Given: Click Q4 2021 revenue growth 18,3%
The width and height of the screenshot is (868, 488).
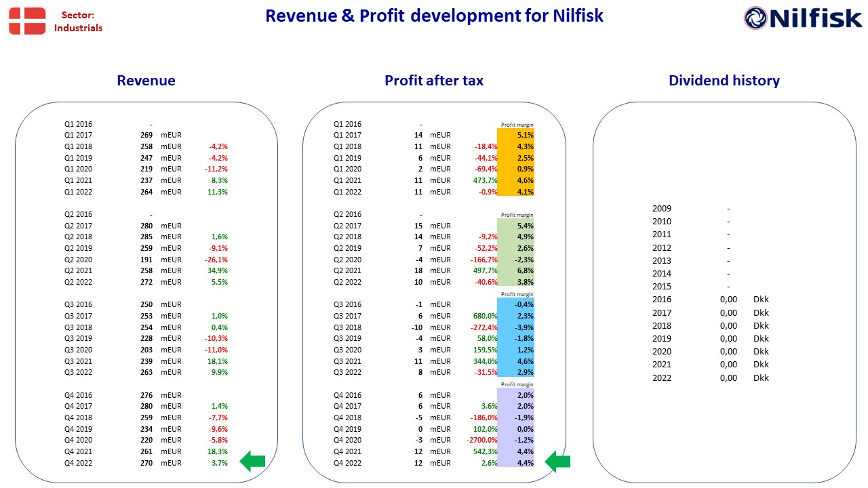Looking at the screenshot, I should (218, 451).
